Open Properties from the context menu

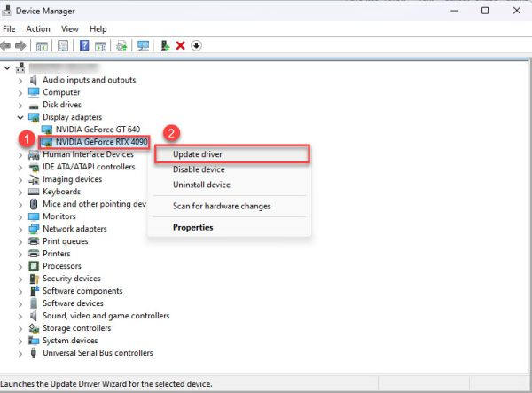pos(192,227)
